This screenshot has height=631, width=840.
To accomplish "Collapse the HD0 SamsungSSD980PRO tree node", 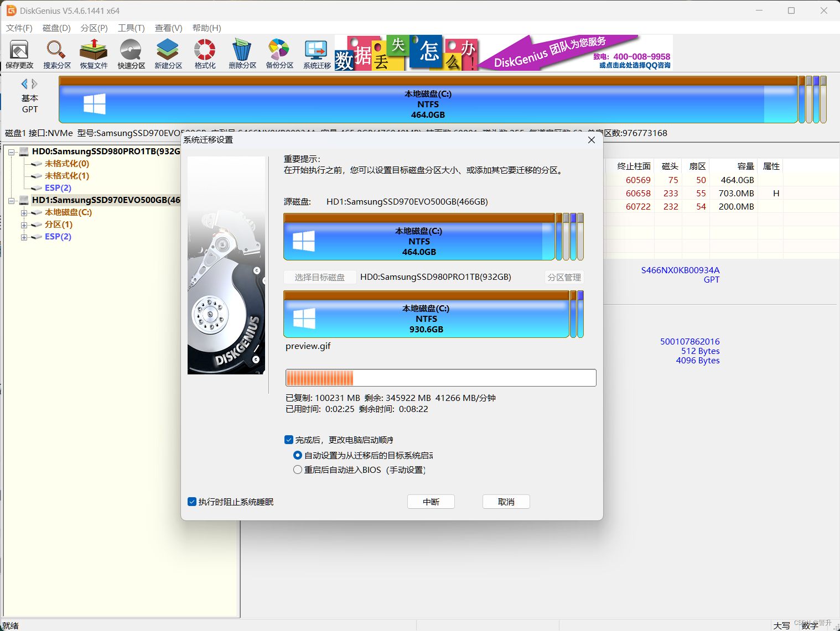I will pyautogui.click(x=11, y=152).
